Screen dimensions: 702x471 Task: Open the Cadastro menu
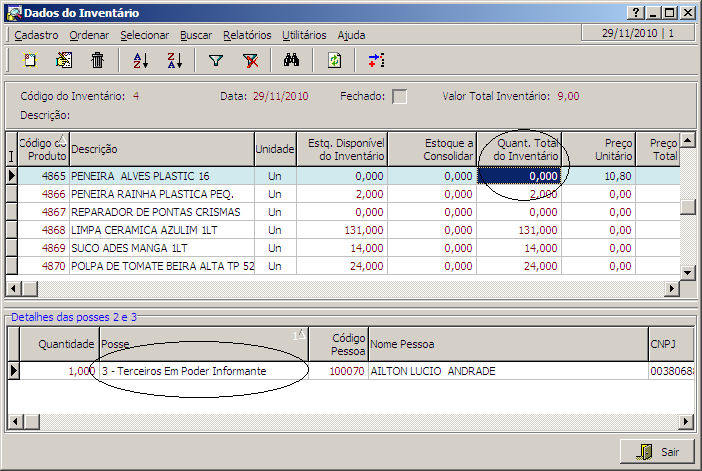pos(36,35)
